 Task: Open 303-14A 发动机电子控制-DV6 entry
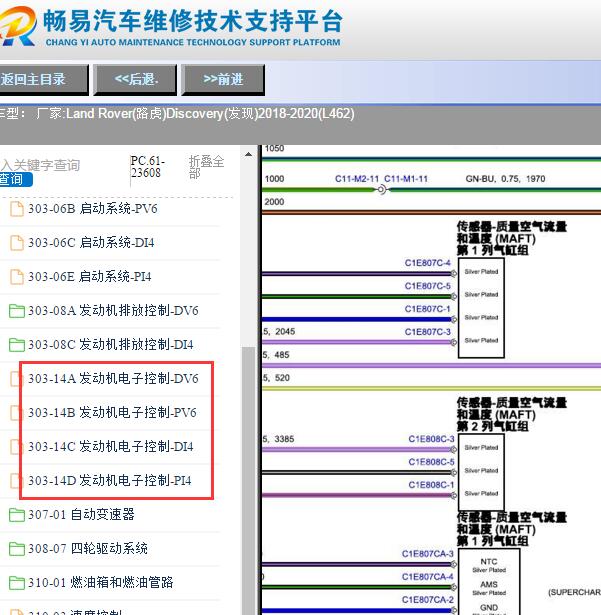[x=113, y=378]
